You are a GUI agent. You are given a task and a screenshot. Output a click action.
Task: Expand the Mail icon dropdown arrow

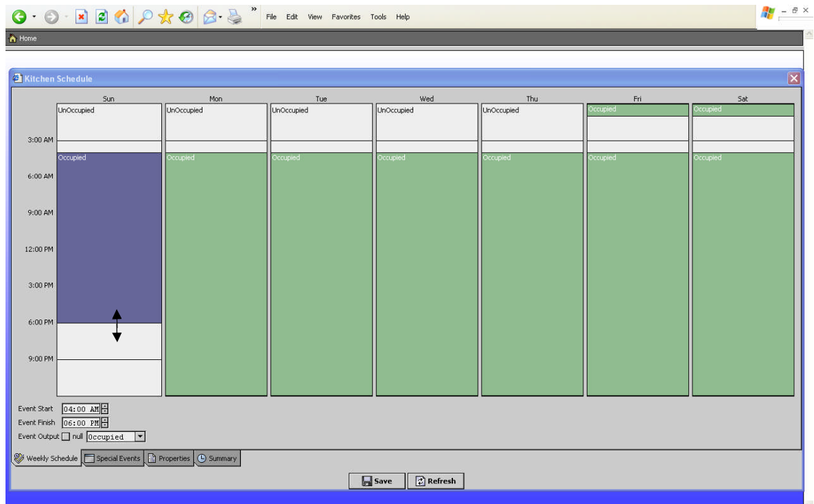(220, 17)
